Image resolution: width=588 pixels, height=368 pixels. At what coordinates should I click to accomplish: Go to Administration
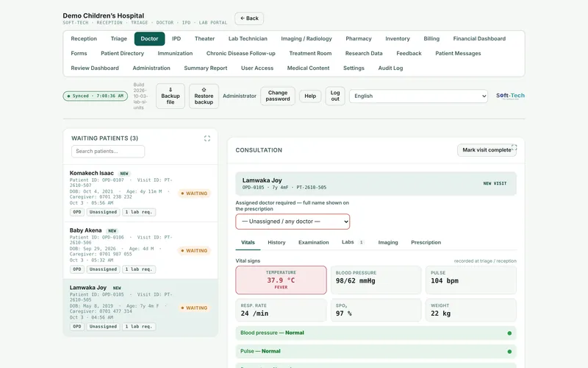[151, 68]
